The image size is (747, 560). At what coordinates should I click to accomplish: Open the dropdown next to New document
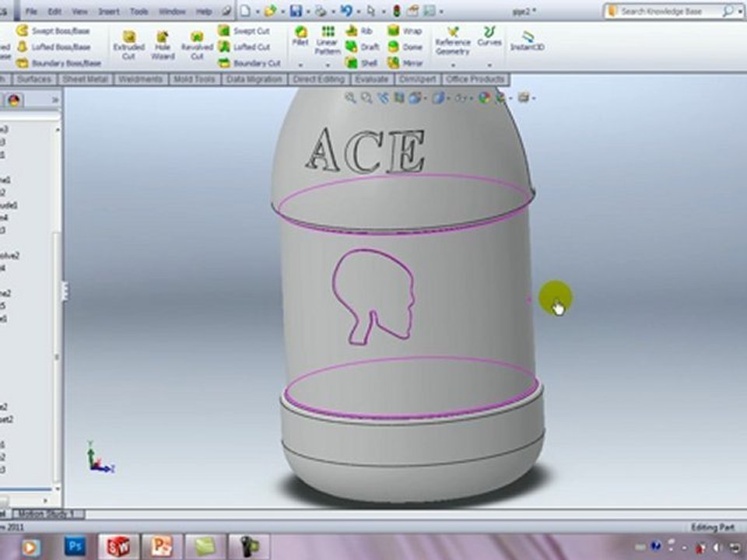tap(258, 11)
